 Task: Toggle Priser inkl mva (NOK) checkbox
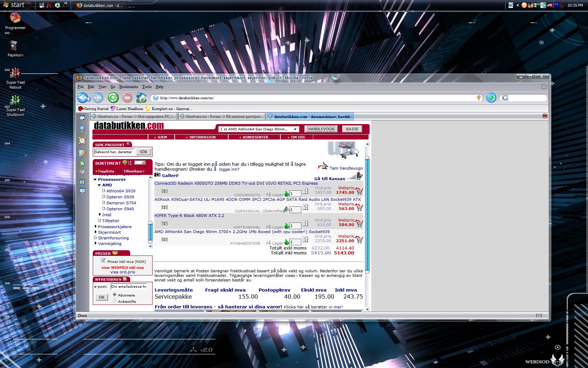(x=103, y=260)
